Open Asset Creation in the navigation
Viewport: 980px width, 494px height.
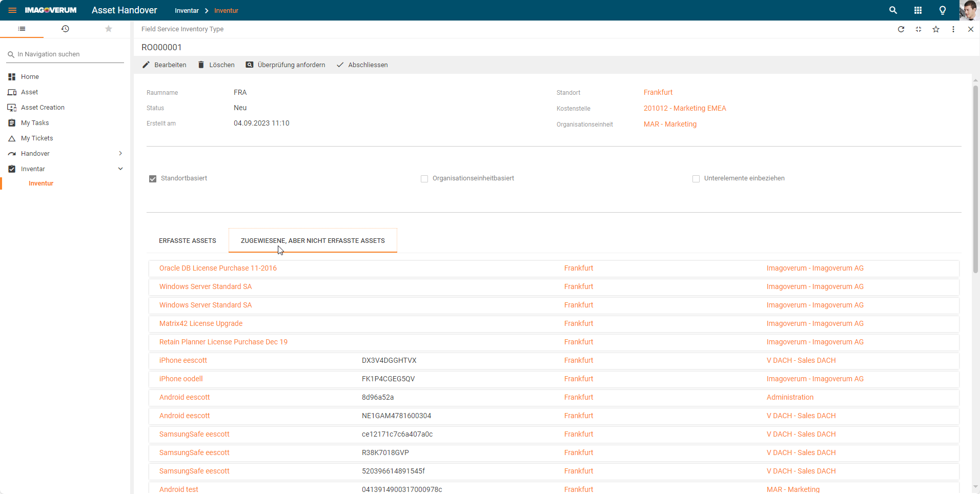[43, 108]
